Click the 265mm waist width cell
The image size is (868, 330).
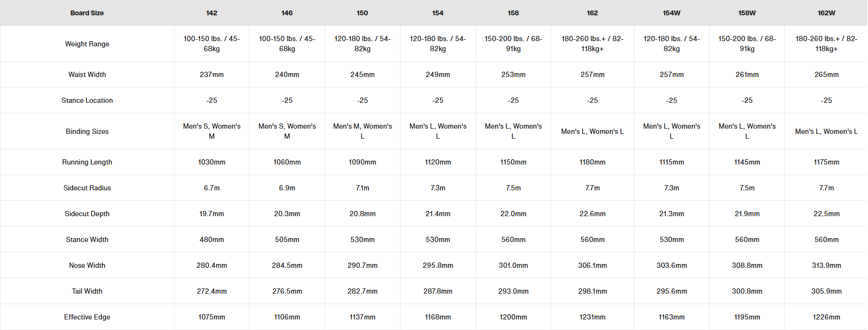[826, 75]
